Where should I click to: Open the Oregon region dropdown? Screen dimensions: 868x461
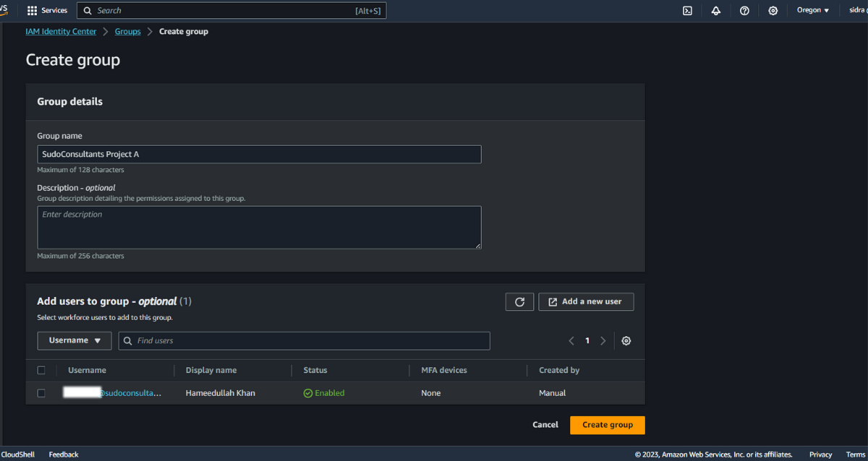coord(813,11)
